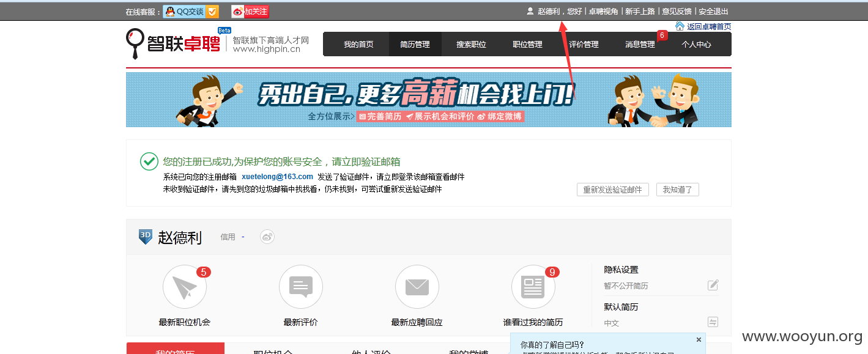
Task: Click the 智联卓聘 site logo
Action: (173, 43)
